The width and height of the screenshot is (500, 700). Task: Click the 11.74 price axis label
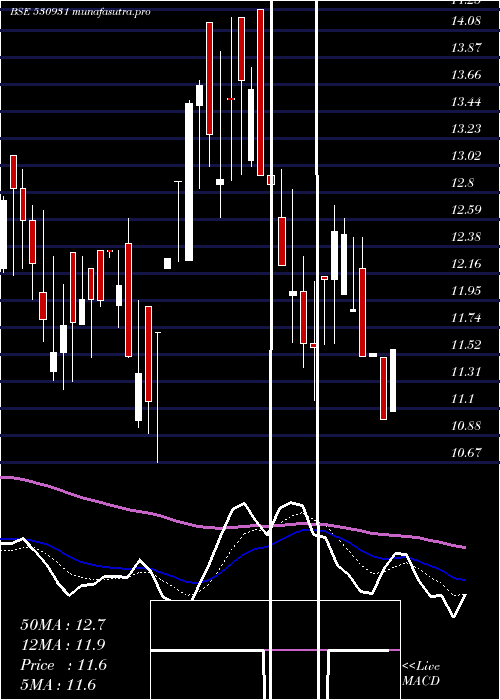coord(467,318)
